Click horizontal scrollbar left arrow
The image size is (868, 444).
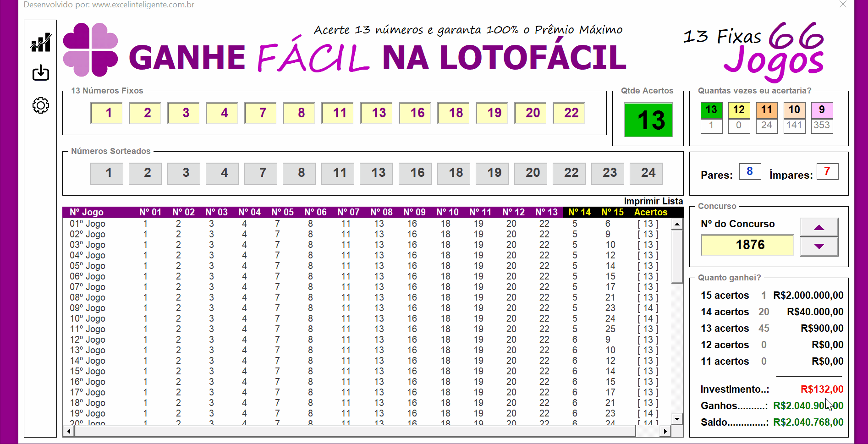(x=69, y=431)
